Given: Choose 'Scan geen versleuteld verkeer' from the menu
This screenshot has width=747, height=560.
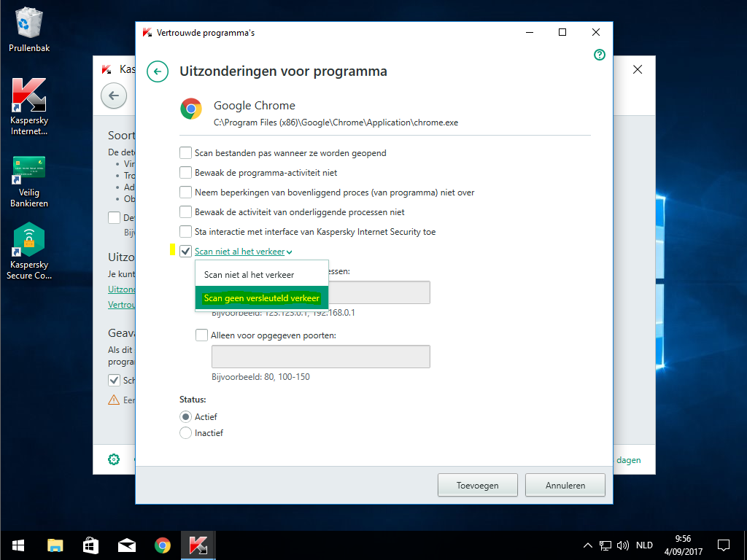Looking at the screenshot, I should [x=262, y=298].
